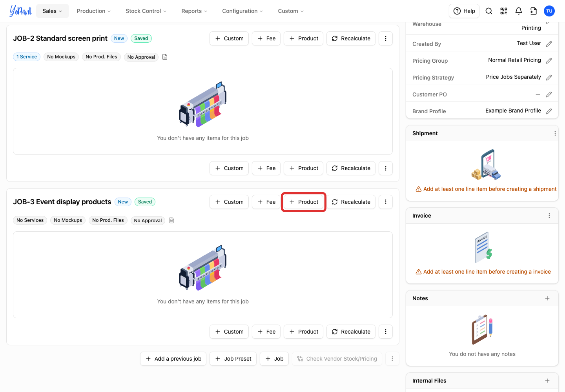The height and width of the screenshot is (392, 565).
Task: Add a file with Internal Files plus
Action: click(x=547, y=381)
